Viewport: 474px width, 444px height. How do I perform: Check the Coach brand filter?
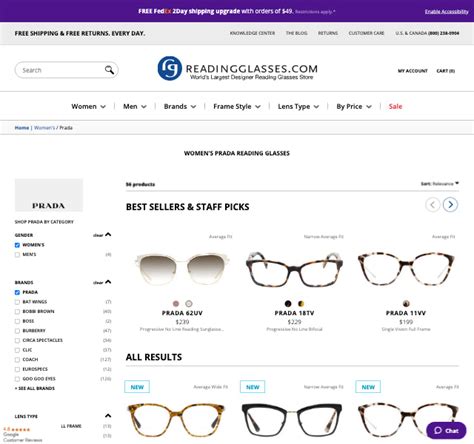(17, 360)
